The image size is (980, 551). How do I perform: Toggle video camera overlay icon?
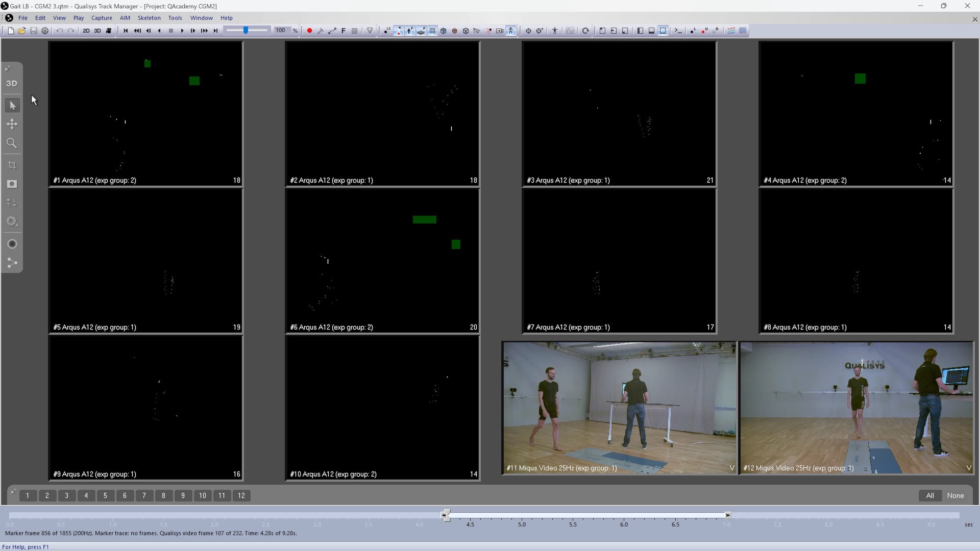[x=500, y=31]
